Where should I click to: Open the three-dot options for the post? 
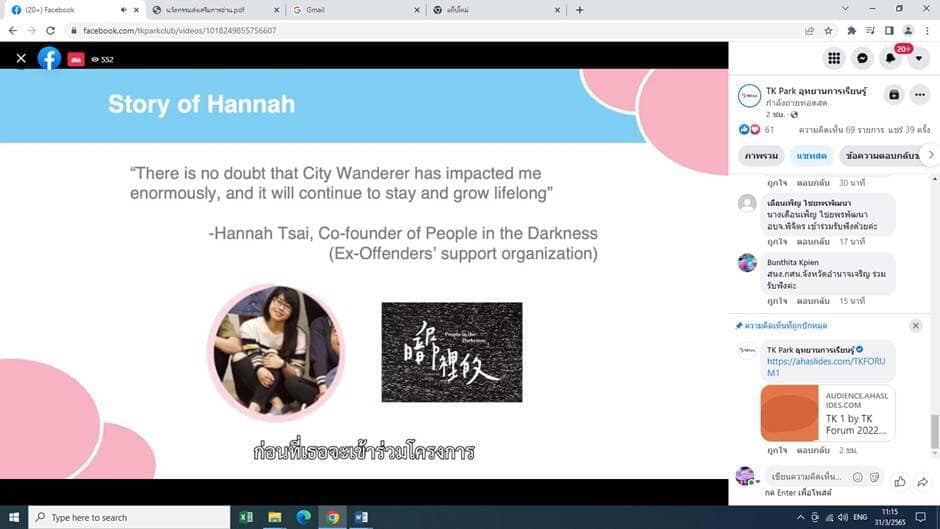[919, 95]
